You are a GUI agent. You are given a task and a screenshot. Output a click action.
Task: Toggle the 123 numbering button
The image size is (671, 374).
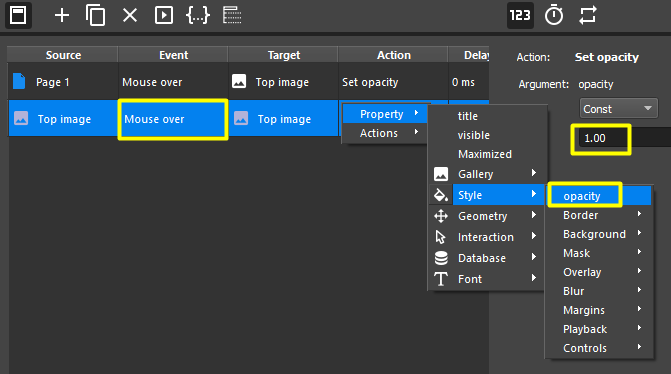click(x=520, y=15)
